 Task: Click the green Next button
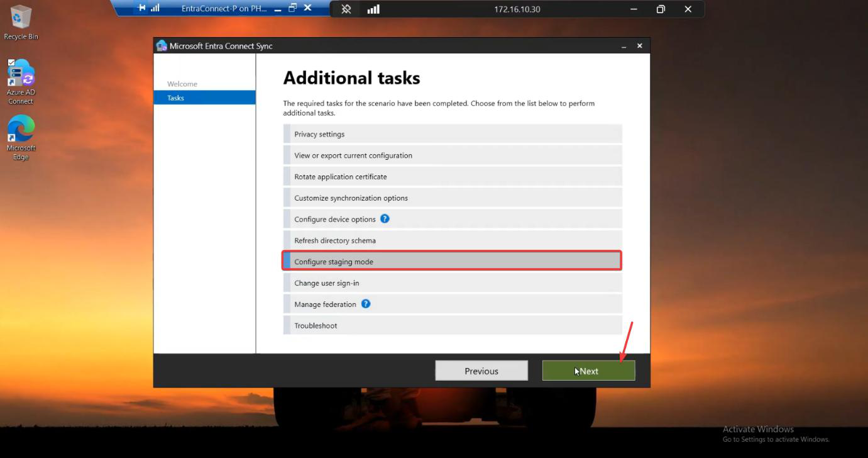point(588,371)
